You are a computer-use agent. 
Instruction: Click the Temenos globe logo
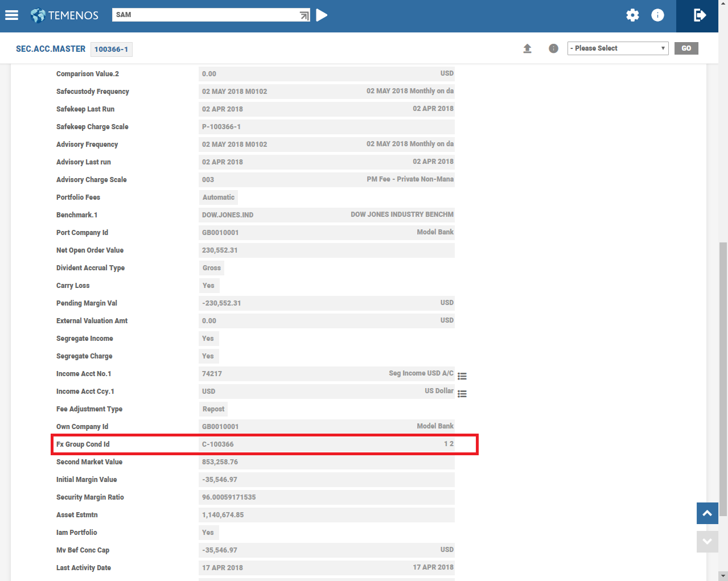tap(38, 15)
